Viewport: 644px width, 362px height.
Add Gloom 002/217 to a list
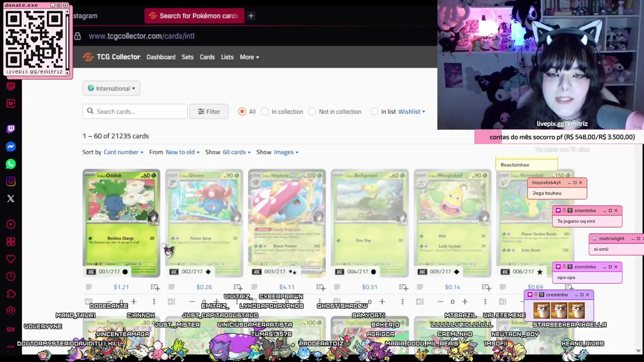point(237,287)
